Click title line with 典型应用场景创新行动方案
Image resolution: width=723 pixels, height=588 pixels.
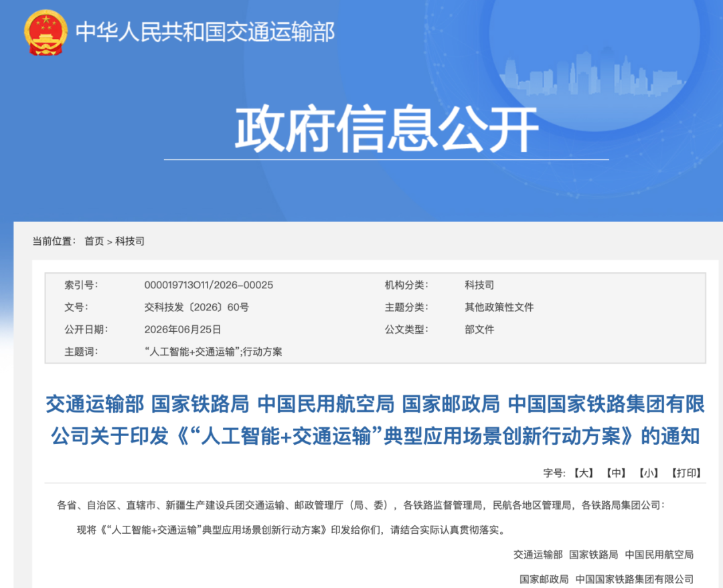click(375, 435)
